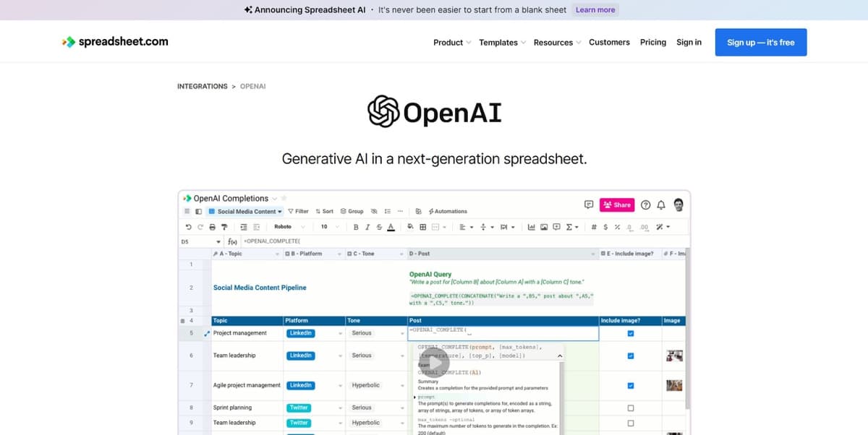Click the user avatar in spreadsheet
The width and height of the screenshot is (868, 435).
[678, 204]
